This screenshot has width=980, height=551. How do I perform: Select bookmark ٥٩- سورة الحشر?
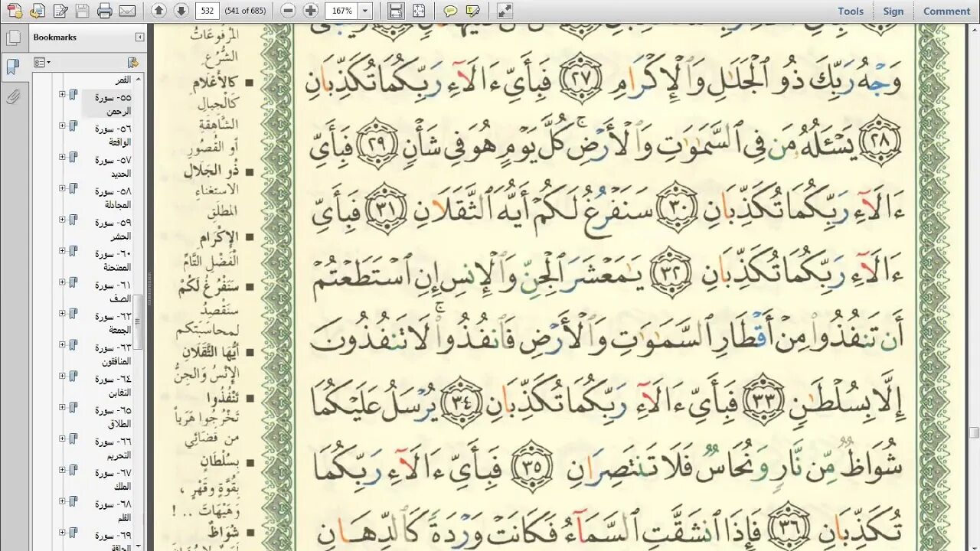click(x=113, y=229)
